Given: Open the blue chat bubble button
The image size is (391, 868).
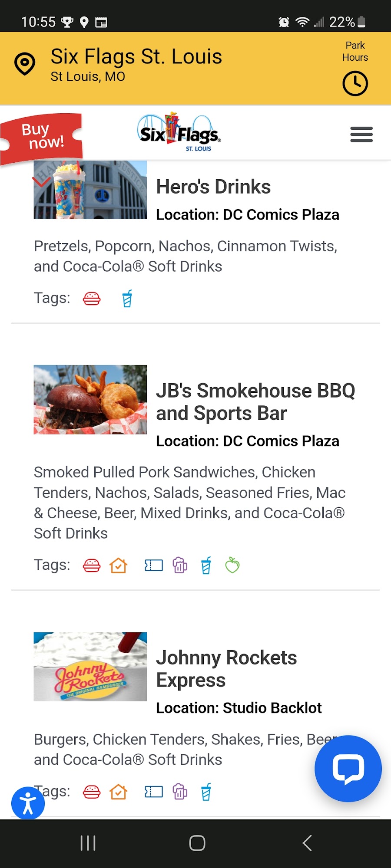Looking at the screenshot, I should coord(348,769).
